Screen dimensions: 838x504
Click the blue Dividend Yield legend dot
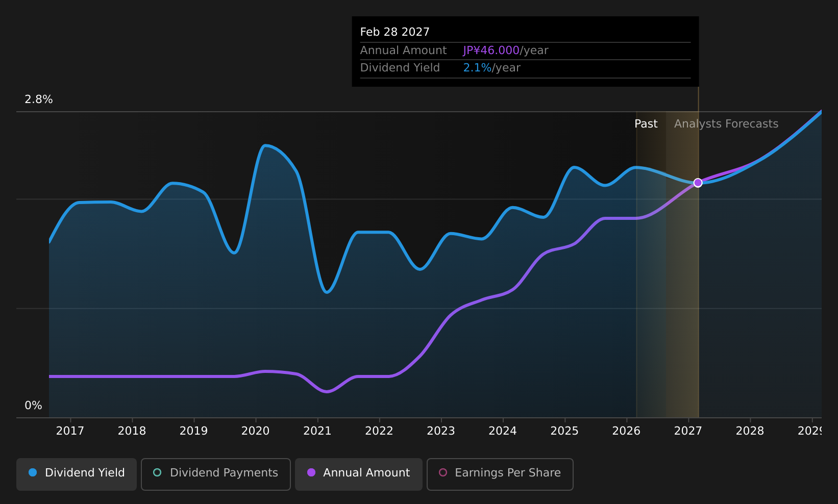tap(33, 472)
